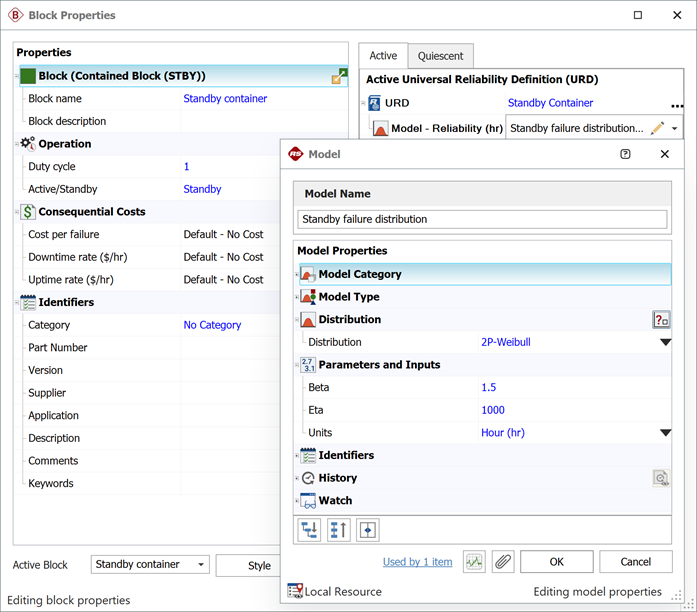Open attachments with the paperclip icon
Viewport: 697px width, 612px height.
503,562
